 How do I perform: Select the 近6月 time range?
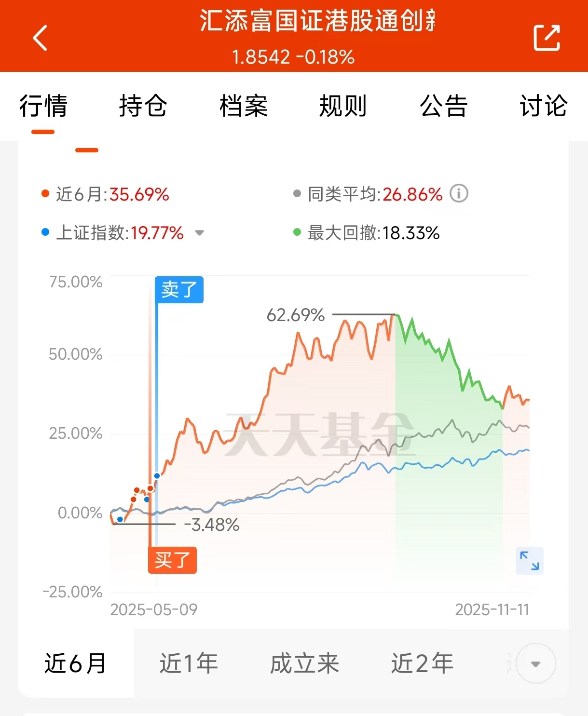pyautogui.click(x=75, y=663)
